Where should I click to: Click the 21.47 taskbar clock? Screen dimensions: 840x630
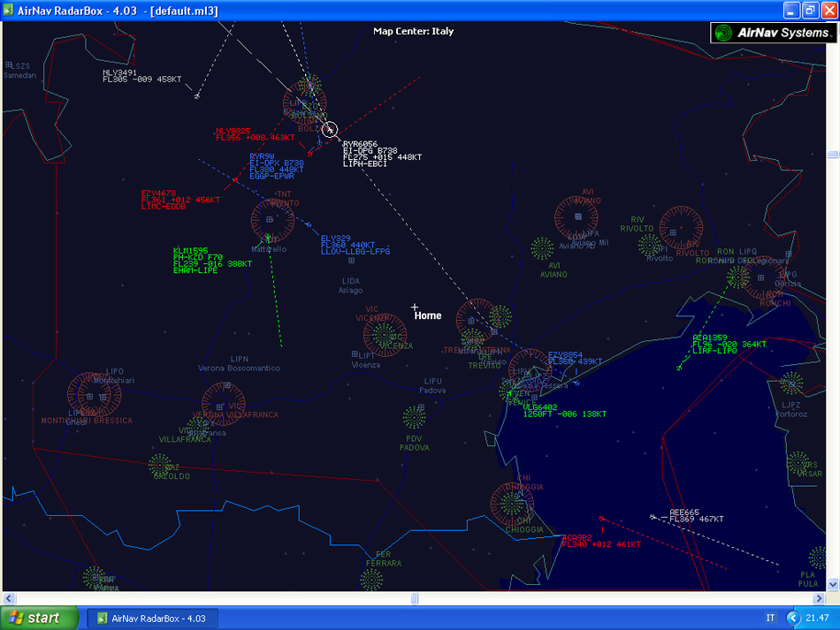(x=817, y=619)
